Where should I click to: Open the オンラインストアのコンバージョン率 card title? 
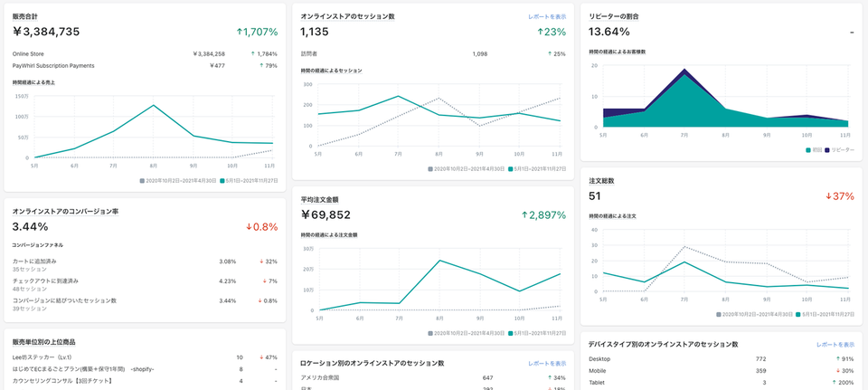(65, 212)
